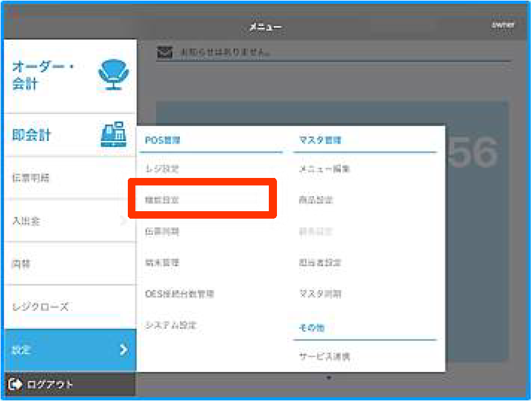532x401 pixels.
Task: Select システム設定 from the submenu
Action: (170, 325)
